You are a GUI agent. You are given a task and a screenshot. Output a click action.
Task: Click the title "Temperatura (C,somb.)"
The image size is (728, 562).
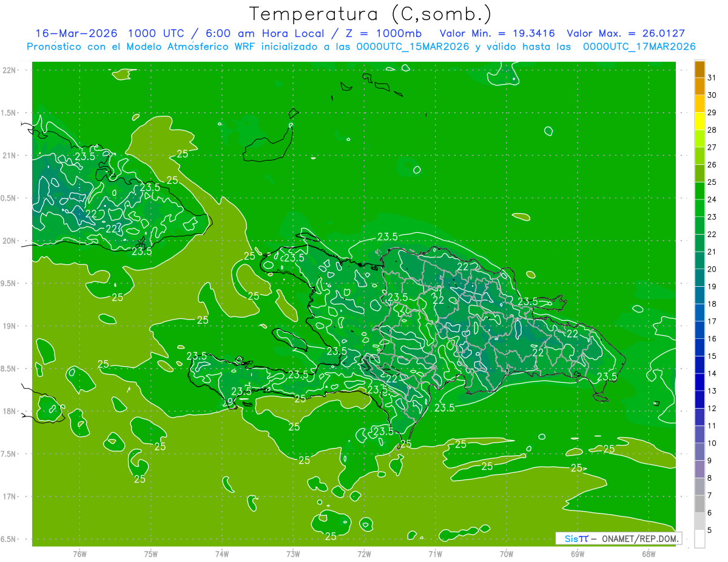[371, 15]
